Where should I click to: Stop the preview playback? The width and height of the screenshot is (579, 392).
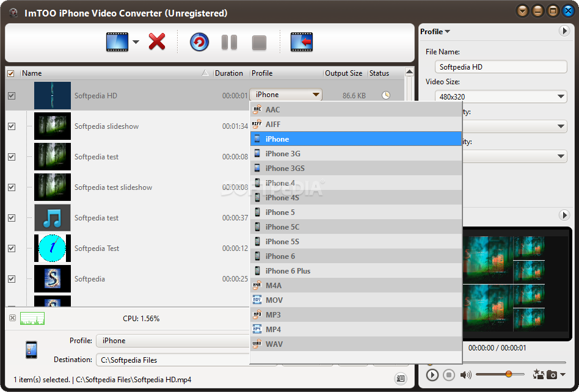pos(449,375)
